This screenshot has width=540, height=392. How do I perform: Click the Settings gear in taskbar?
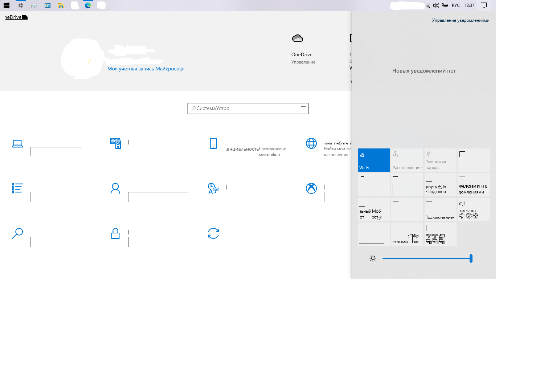click(21, 5)
